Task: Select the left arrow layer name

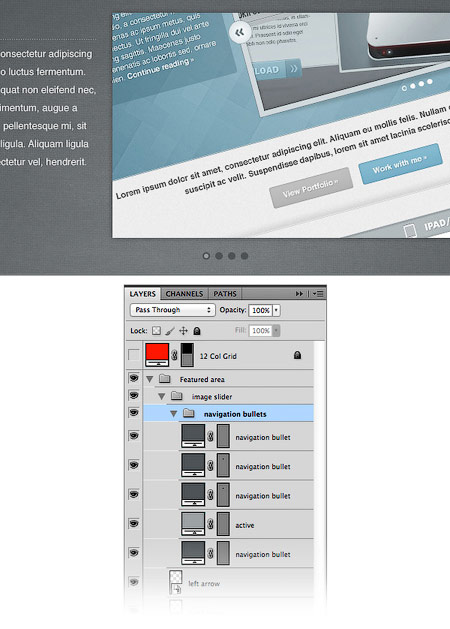Action: point(204,584)
